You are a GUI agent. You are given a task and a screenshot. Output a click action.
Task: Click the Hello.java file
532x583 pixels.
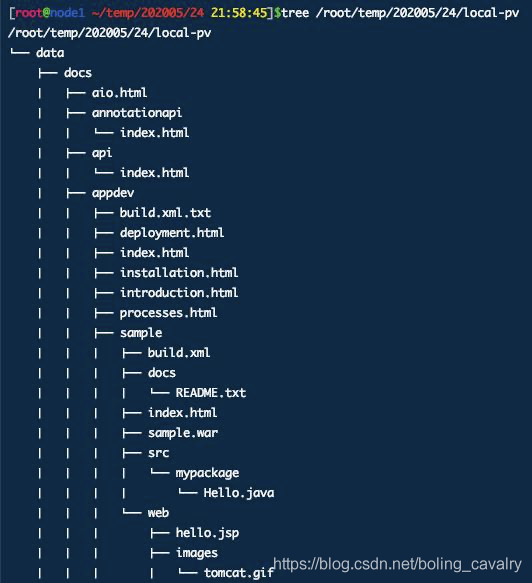pos(239,493)
